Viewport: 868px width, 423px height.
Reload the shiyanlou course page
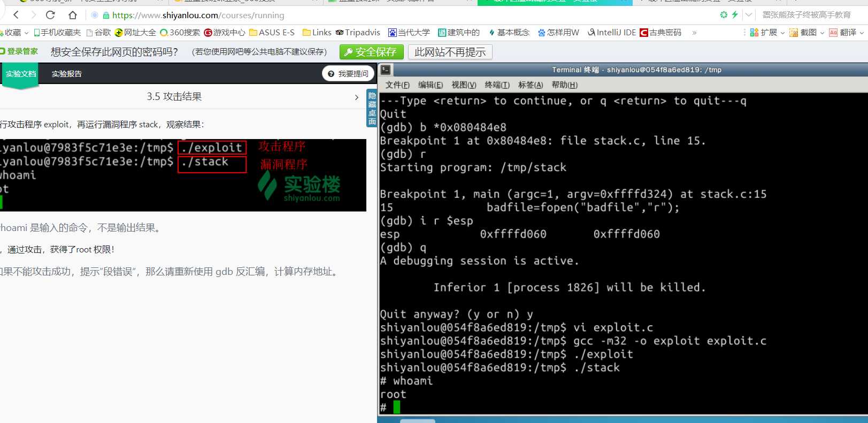pyautogui.click(x=50, y=15)
